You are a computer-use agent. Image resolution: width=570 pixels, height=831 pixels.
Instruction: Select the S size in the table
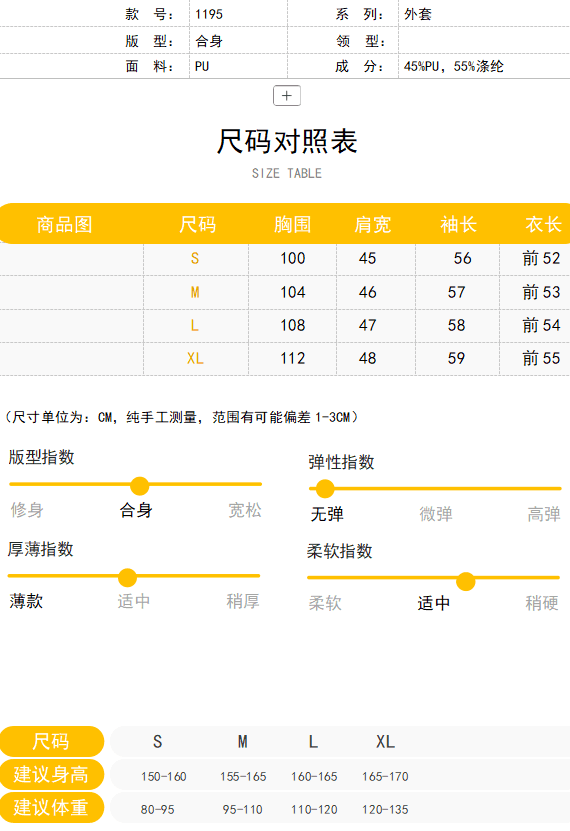point(195,259)
